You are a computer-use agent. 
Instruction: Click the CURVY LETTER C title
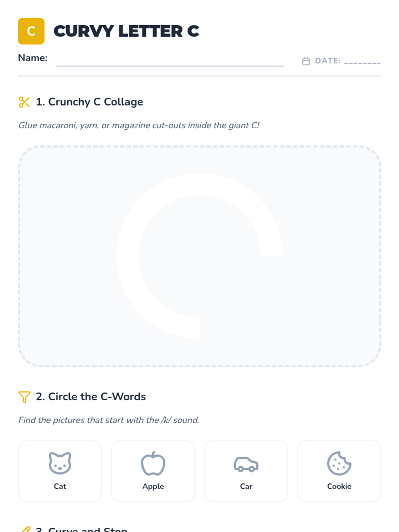pos(126,31)
